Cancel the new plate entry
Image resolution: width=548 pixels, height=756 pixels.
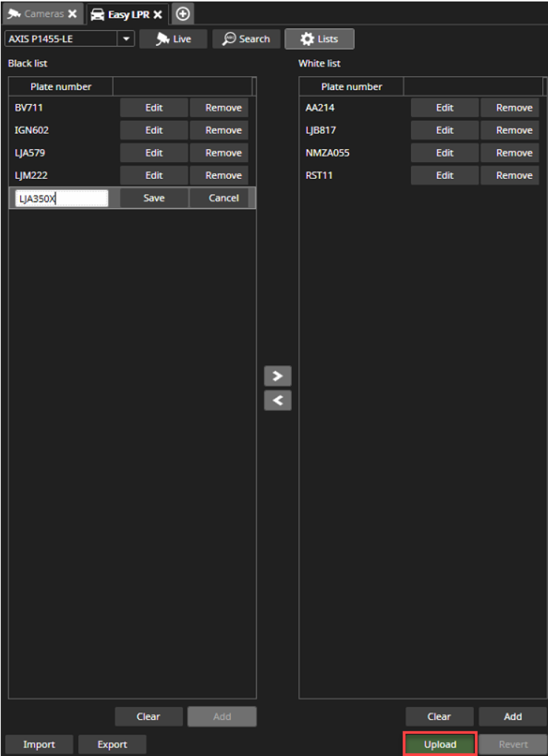223,198
